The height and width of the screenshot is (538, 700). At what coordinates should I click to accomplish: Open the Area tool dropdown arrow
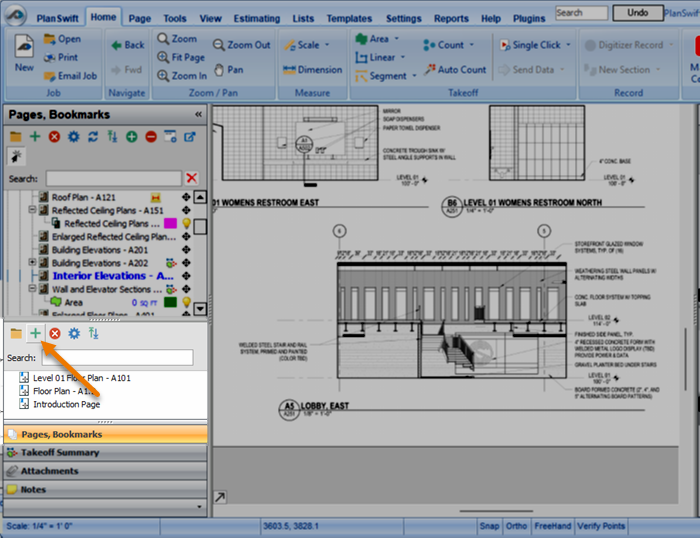coord(396,38)
